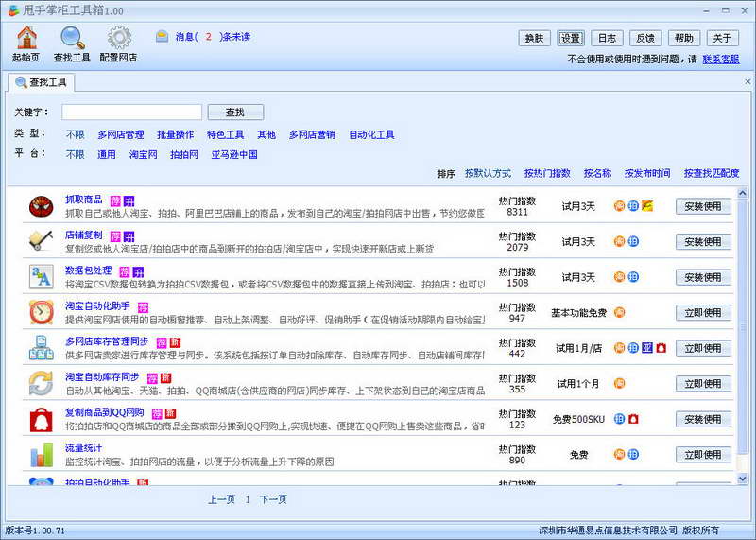Image resolution: width=756 pixels, height=540 pixels.
Task: Click the 消息 unread messages link
Action: (x=213, y=37)
